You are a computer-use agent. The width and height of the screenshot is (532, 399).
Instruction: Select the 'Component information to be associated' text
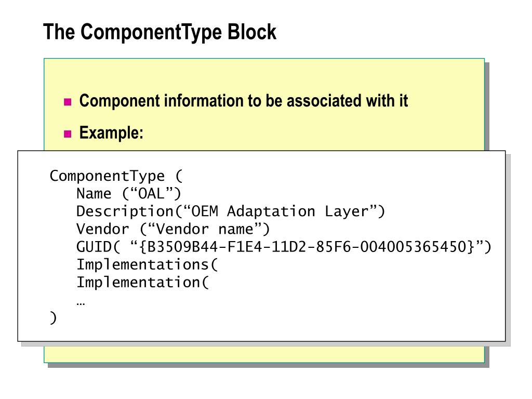pyautogui.click(x=244, y=101)
